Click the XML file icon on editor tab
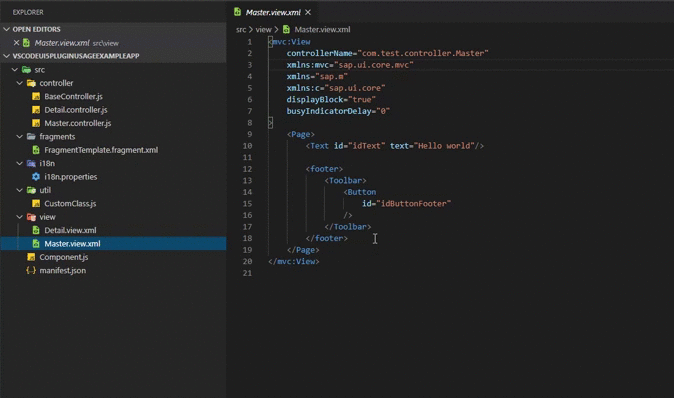The image size is (674, 398). 237,12
